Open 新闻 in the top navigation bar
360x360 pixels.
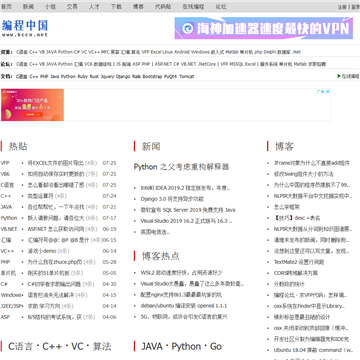click(x=28, y=7)
